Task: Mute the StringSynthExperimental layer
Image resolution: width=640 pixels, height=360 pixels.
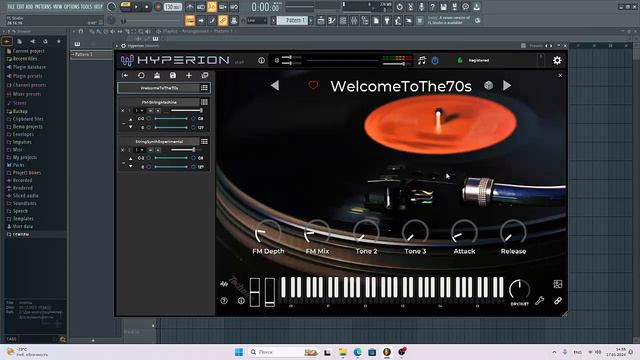Action: click(x=150, y=150)
